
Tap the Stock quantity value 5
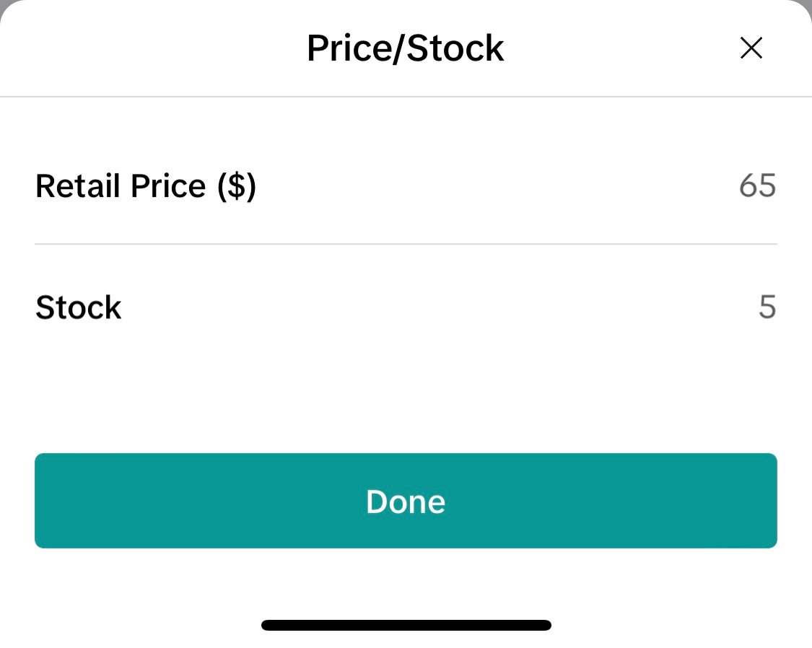click(x=767, y=307)
